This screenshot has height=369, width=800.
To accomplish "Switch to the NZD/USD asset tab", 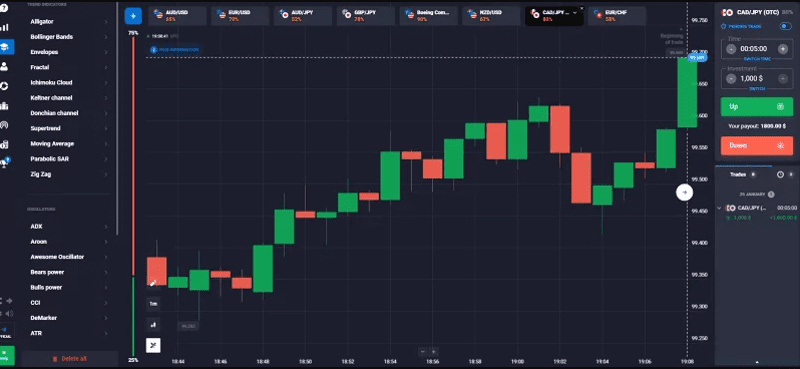I will 491,16.
